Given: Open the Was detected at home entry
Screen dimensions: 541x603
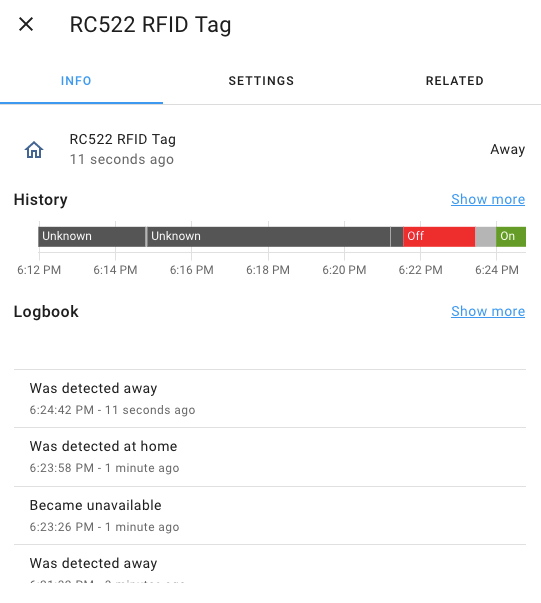Looking at the screenshot, I should [270, 457].
